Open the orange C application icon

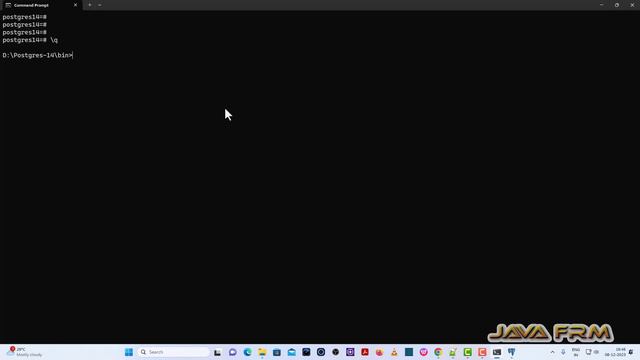point(482,352)
